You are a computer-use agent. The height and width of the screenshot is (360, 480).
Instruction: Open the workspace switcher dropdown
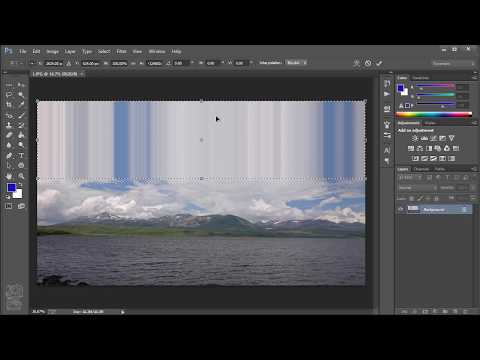[x=453, y=63]
